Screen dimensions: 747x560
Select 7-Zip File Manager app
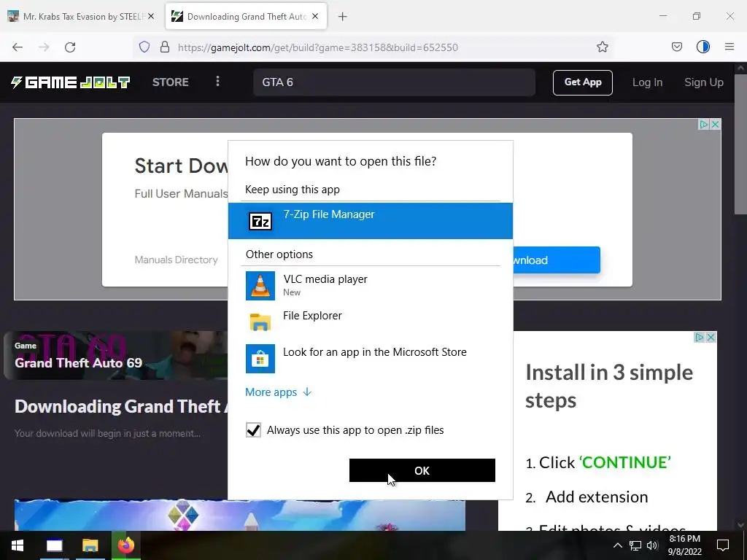click(370, 221)
